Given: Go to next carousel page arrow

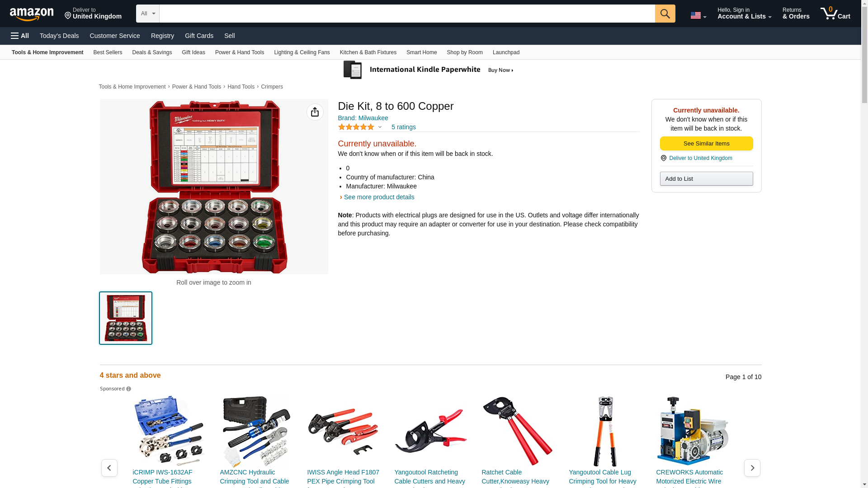Looking at the screenshot, I should [752, 468].
